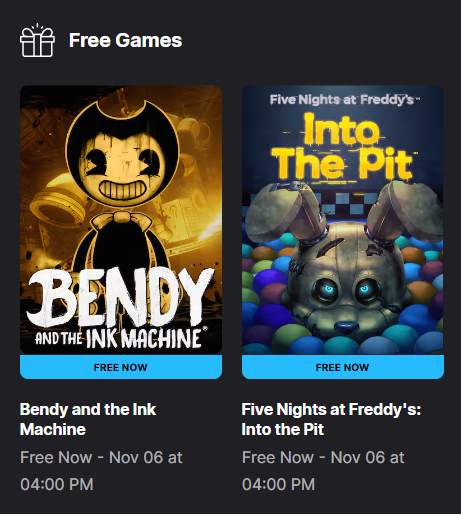Open the Into the Pit cover art

click(343, 220)
